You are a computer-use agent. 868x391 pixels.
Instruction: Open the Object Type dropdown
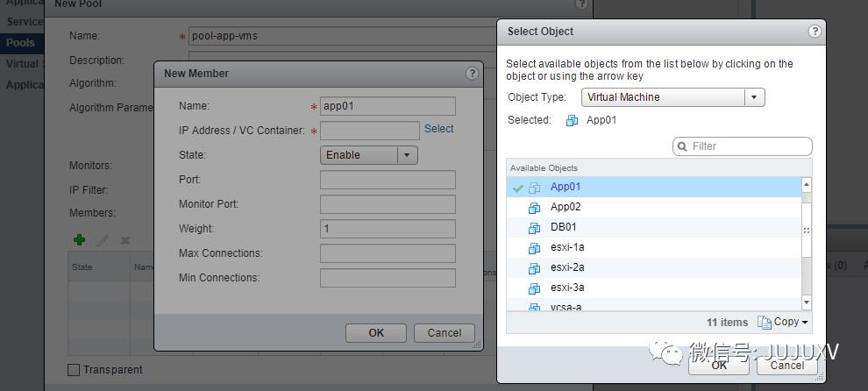[754, 97]
